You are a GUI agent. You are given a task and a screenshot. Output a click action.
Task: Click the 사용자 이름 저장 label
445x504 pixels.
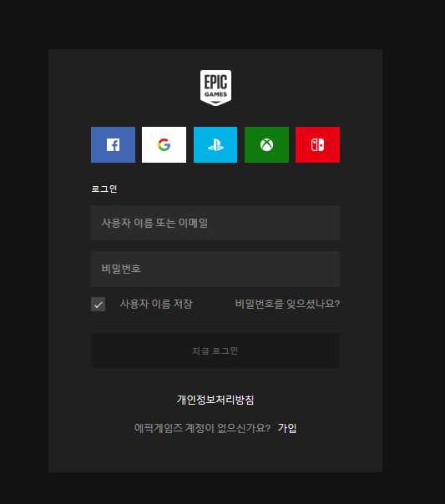click(156, 304)
